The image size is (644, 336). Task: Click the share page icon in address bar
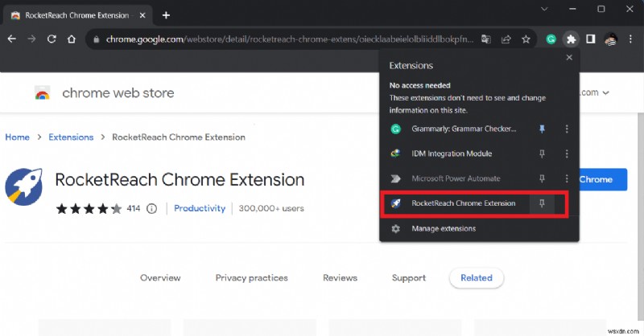[x=506, y=39]
